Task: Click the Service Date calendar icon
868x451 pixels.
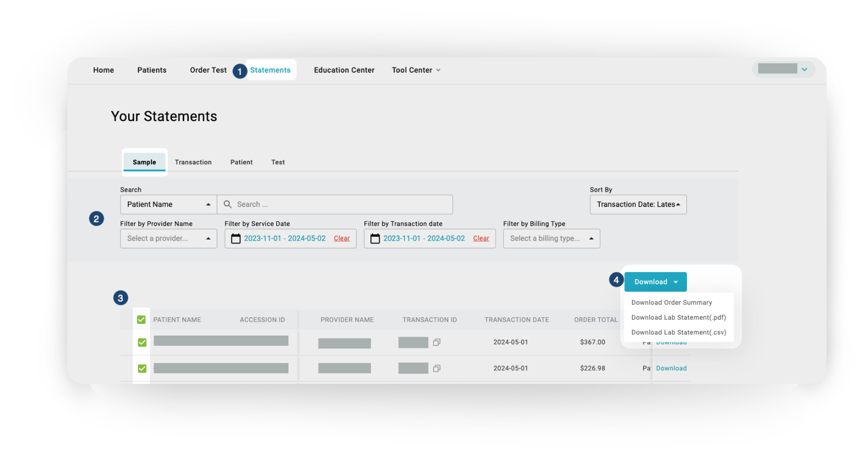Action: (x=236, y=238)
